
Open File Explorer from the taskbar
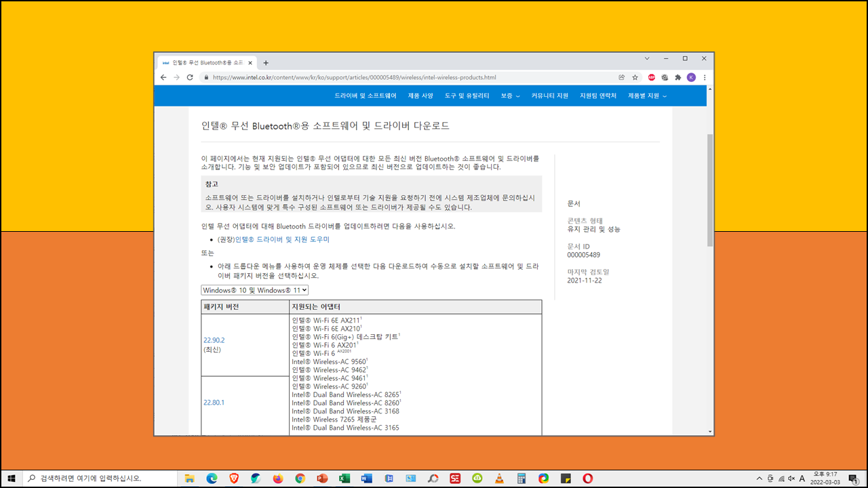coord(189,479)
